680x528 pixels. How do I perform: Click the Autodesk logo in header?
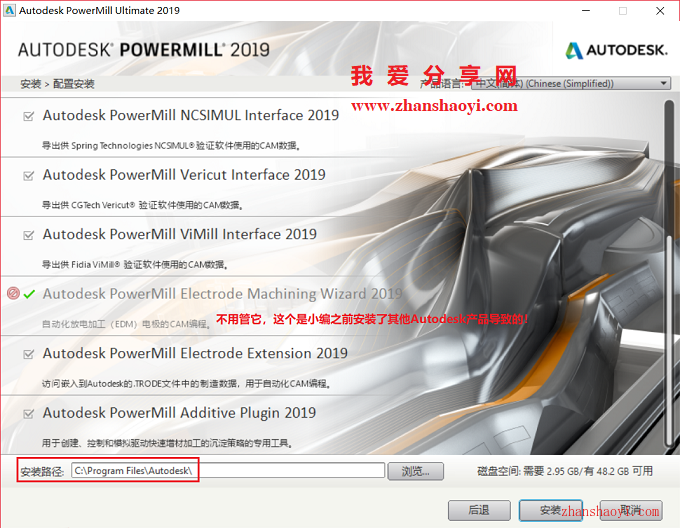[x=616, y=50]
